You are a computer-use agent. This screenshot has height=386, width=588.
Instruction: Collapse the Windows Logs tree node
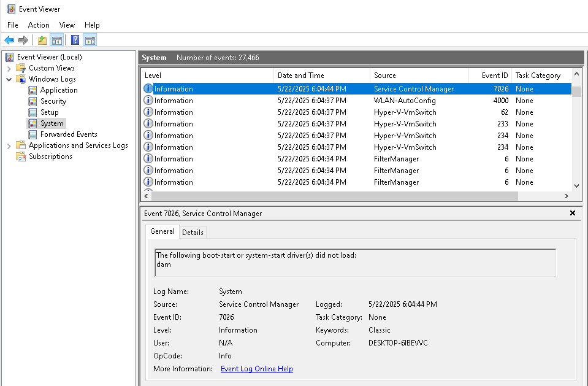click(x=9, y=79)
